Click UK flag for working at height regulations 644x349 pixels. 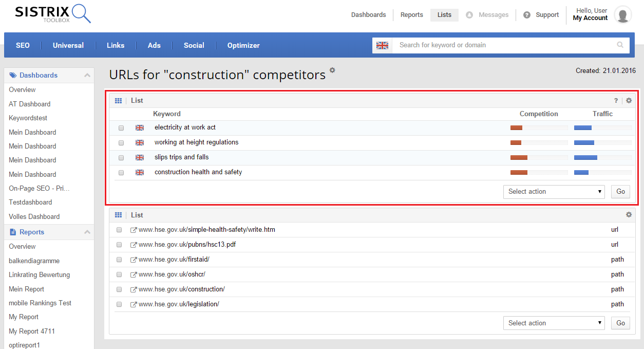click(x=140, y=142)
